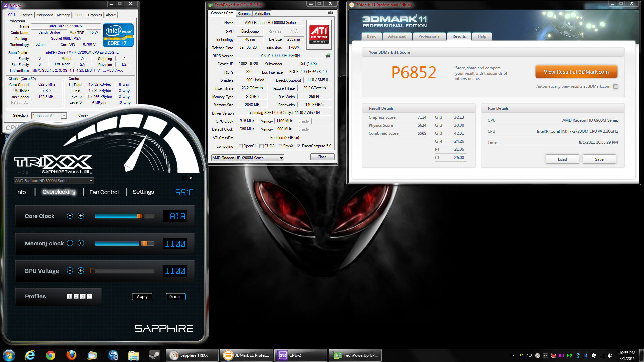Screen dimensions: 644x362
Task: Decrease Memory clock with minus button
Action: pyautogui.click(x=70, y=243)
